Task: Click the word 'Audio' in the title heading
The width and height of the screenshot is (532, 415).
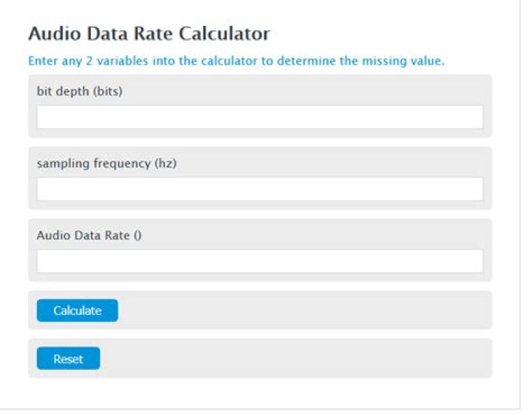Action: (x=50, y=33)
